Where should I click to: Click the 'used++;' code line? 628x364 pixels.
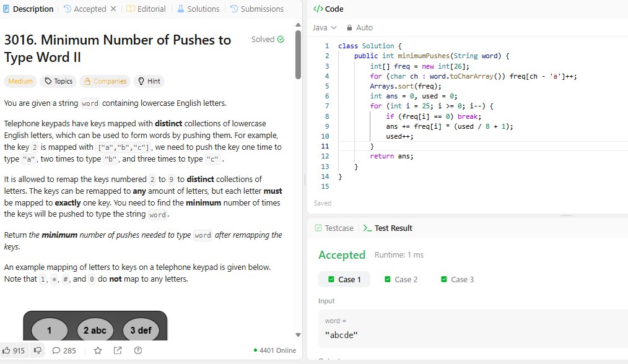[399, 136]
